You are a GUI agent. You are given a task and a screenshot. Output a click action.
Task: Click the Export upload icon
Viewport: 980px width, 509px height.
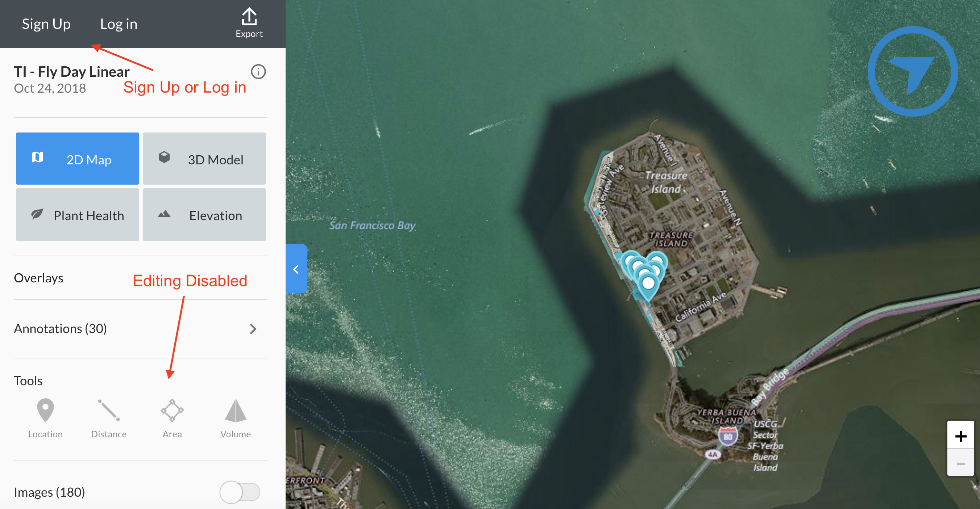pyautogui.click(x=249, y=17)
